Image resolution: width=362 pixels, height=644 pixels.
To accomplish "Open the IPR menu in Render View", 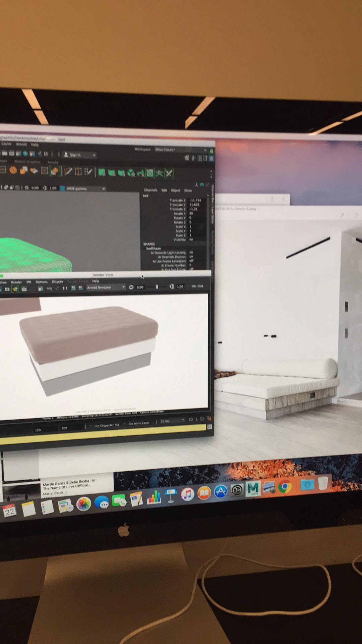I will [29, 282].
